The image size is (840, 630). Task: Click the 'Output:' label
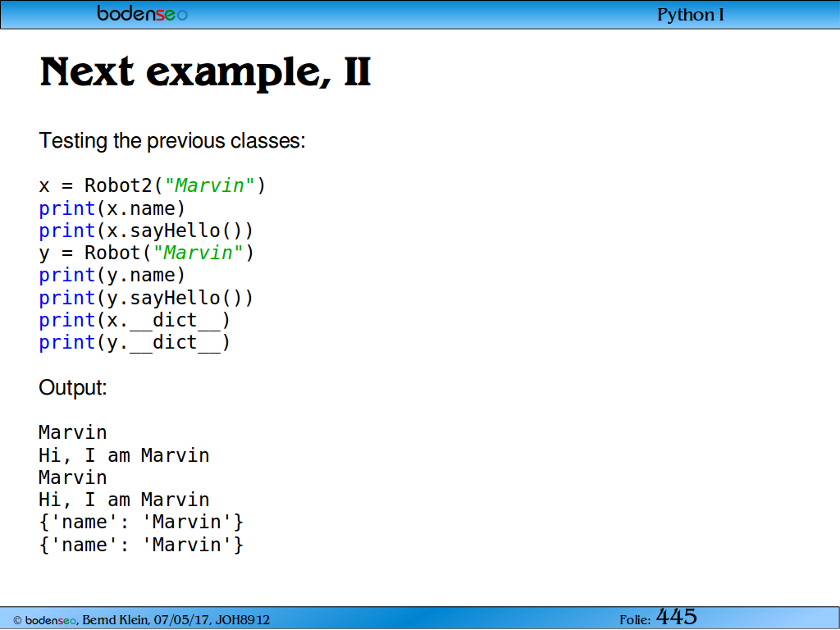click(73, 387)
